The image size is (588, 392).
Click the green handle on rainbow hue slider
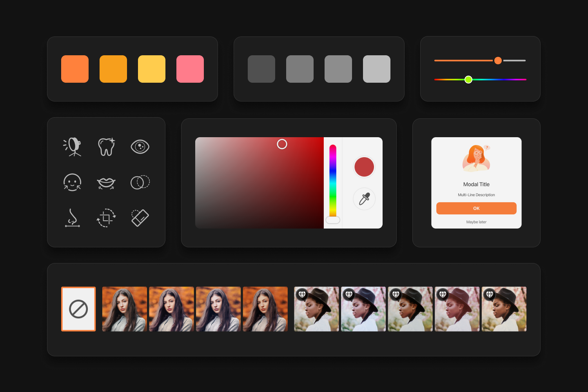(x=468, y=80)
